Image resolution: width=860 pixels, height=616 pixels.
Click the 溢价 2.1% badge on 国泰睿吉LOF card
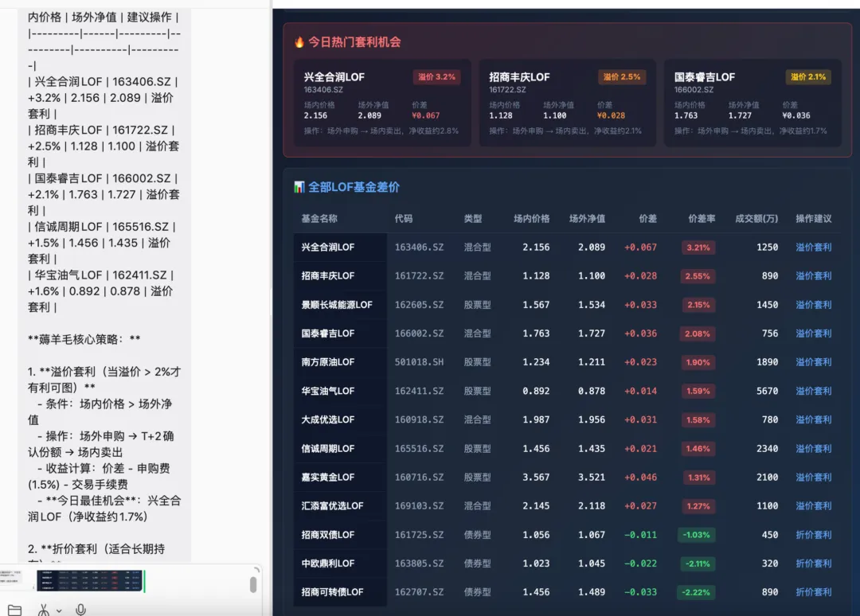coord(808,77)
